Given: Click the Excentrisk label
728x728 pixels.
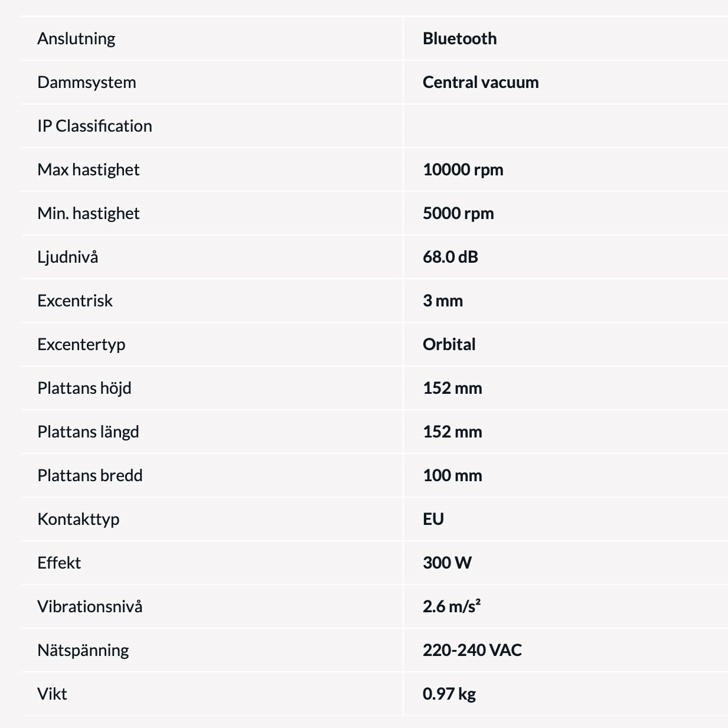Looking at the screenshot, I should (75, 301).
